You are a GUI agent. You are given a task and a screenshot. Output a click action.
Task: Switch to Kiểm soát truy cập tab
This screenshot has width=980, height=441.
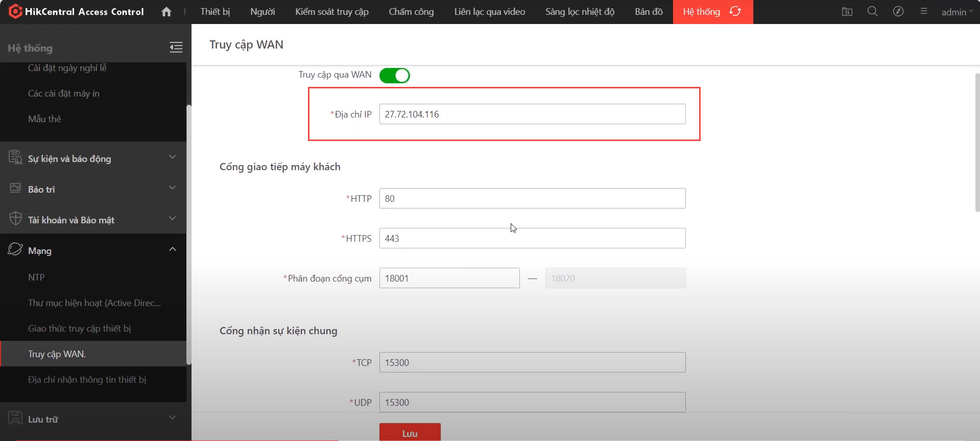pyautogui.click(x=331, y=12)
